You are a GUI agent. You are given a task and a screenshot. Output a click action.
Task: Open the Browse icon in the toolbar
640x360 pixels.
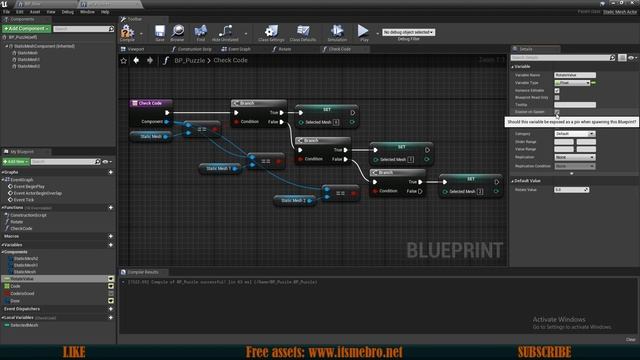tap(177, 33)
